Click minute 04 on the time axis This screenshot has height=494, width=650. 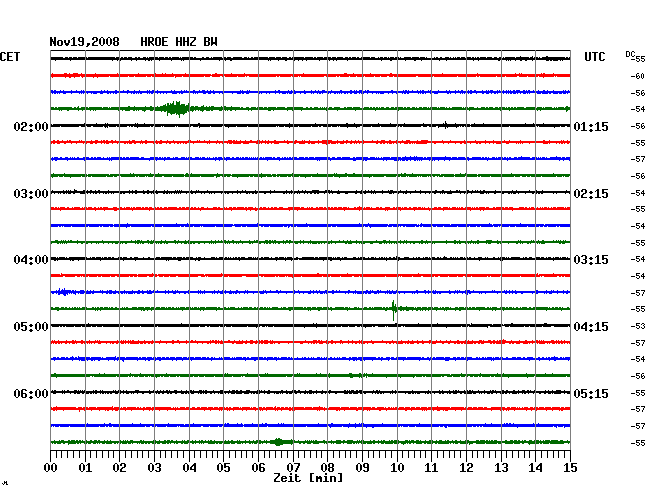tap(189, 467)
